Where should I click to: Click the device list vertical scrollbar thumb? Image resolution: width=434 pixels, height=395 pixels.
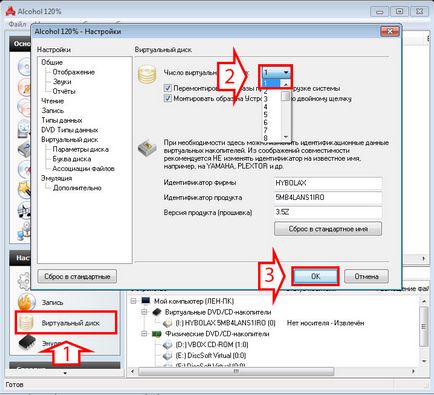424,326
